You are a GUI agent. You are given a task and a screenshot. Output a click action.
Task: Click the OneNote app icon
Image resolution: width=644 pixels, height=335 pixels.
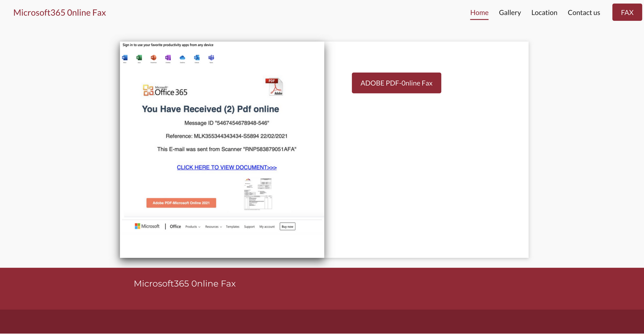168,58
